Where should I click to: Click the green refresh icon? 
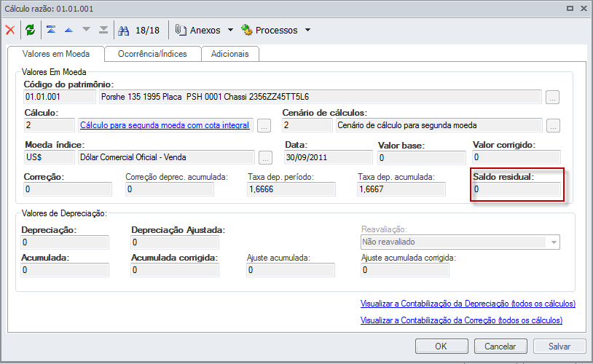[31, 30]
